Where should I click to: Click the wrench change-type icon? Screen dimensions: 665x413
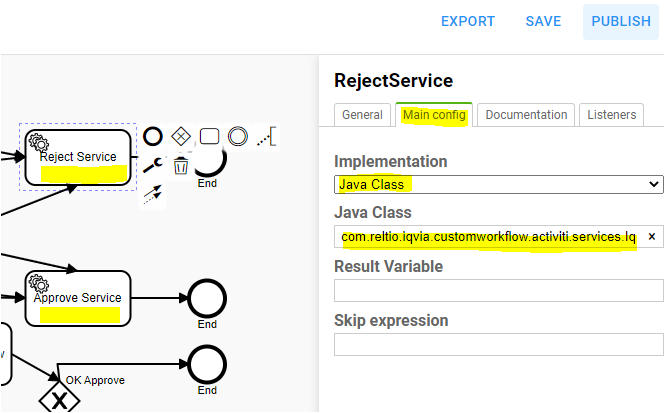153,165
